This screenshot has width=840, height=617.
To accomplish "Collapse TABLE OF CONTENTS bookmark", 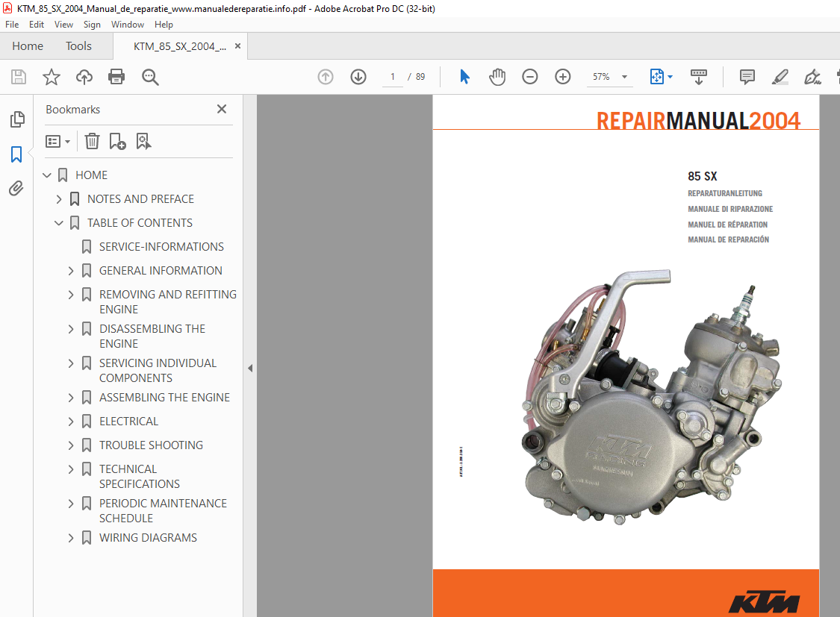I will pos(59,222).
